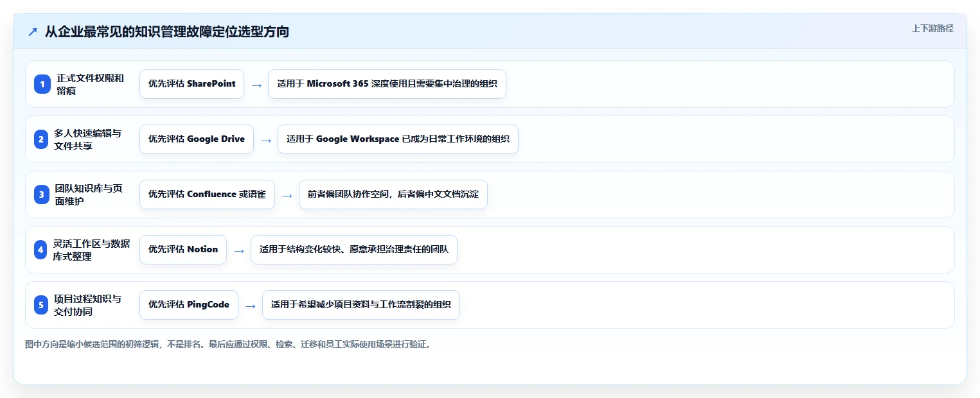Click the arrow after 优先评估 Confluence 或语雀

click(287, 195)
